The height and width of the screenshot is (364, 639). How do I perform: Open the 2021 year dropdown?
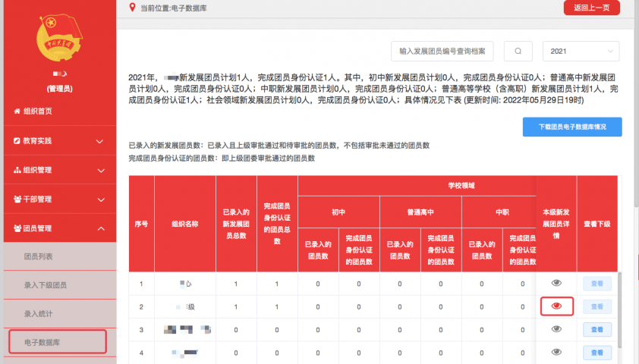[581, 52]
